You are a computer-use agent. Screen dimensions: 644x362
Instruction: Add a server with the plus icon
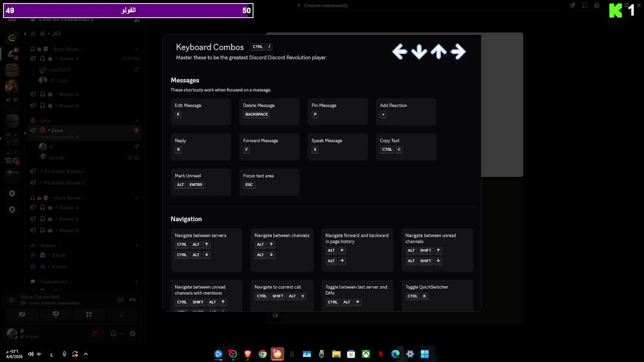[x=12, y=194]
